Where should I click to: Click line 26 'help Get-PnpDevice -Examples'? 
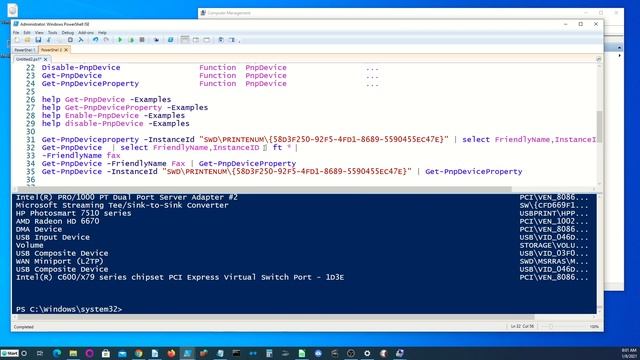click(x=106, y=100)
